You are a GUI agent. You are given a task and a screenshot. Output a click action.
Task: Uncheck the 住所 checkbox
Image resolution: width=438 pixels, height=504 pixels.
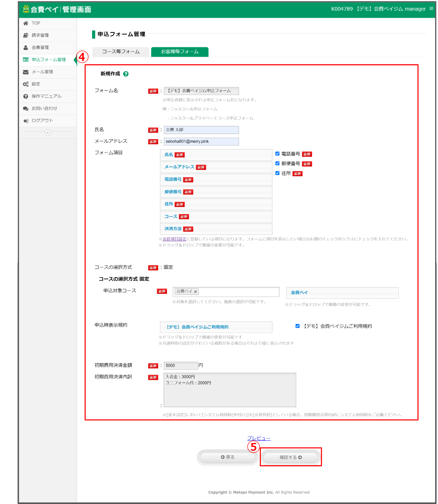pos(278,174)
